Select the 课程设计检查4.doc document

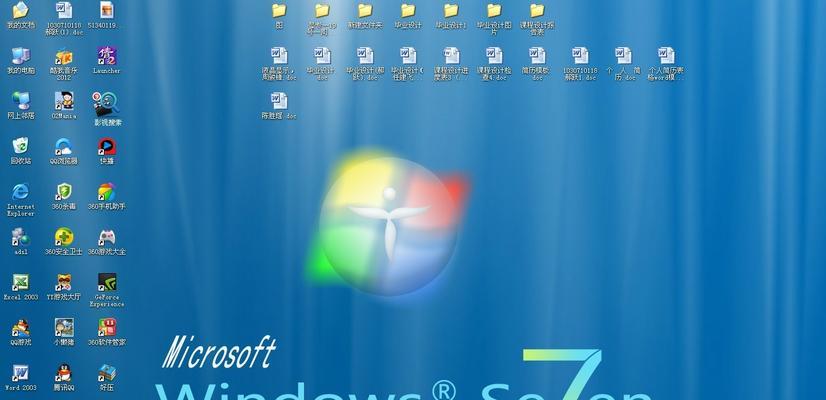click(494, 64)
